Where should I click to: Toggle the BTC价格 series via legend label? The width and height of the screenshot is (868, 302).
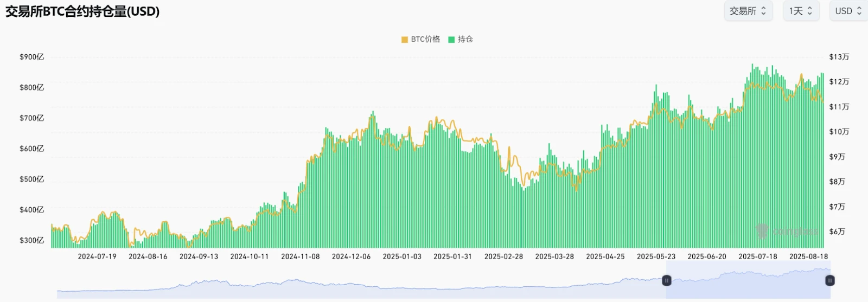[425, 40]
